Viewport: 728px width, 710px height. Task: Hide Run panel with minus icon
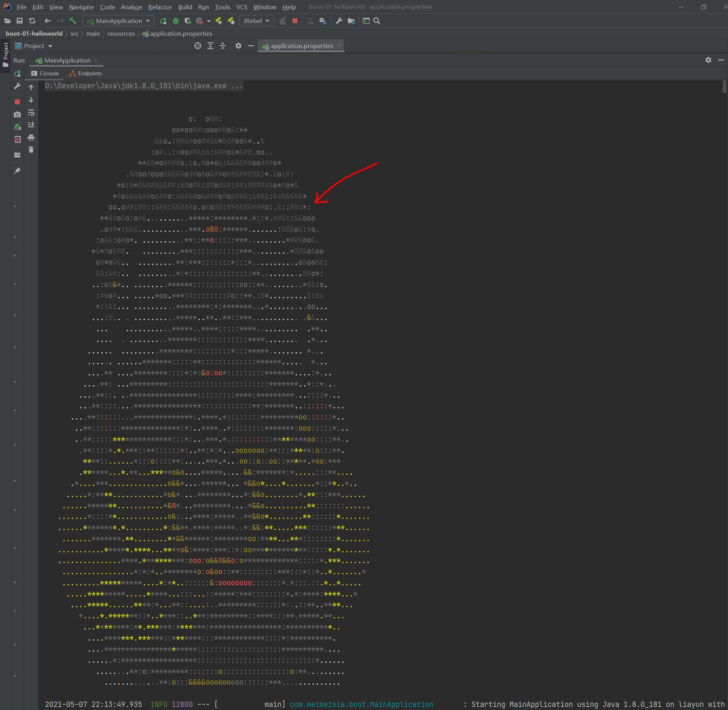721,60
